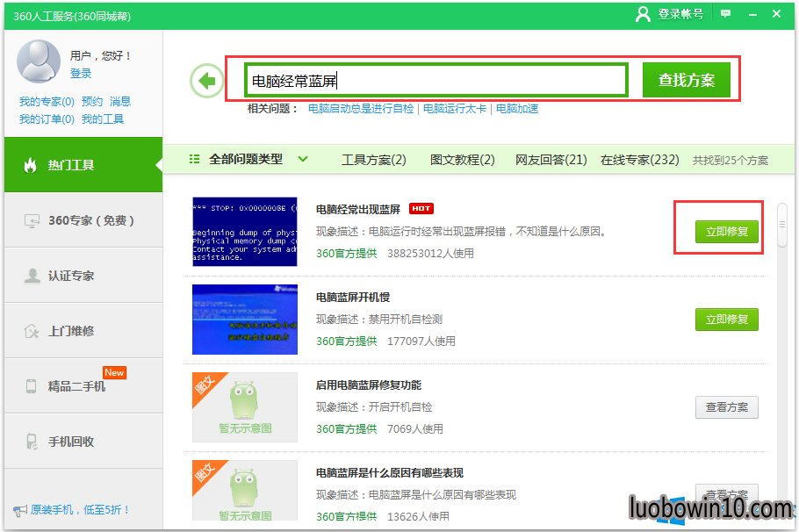The height and width of the screenshot is (532, 799).
Task: Click the flame icon beside 热门工具
Action: (31, 165)
